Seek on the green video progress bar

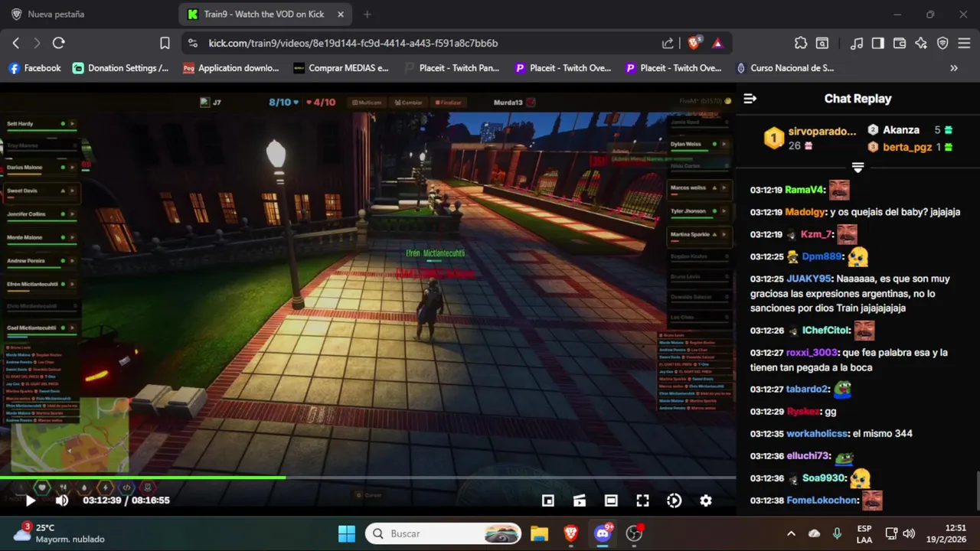pos(367,478)
